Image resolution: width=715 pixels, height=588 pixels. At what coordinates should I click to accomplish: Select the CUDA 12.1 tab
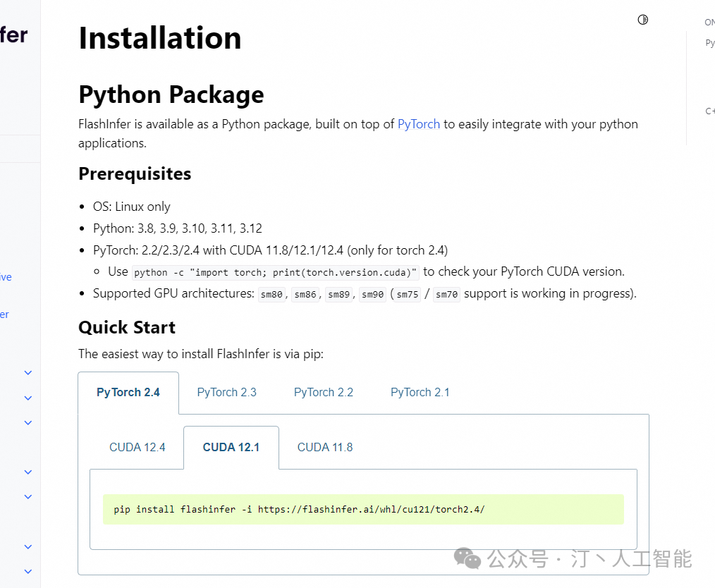pos(231,447)
